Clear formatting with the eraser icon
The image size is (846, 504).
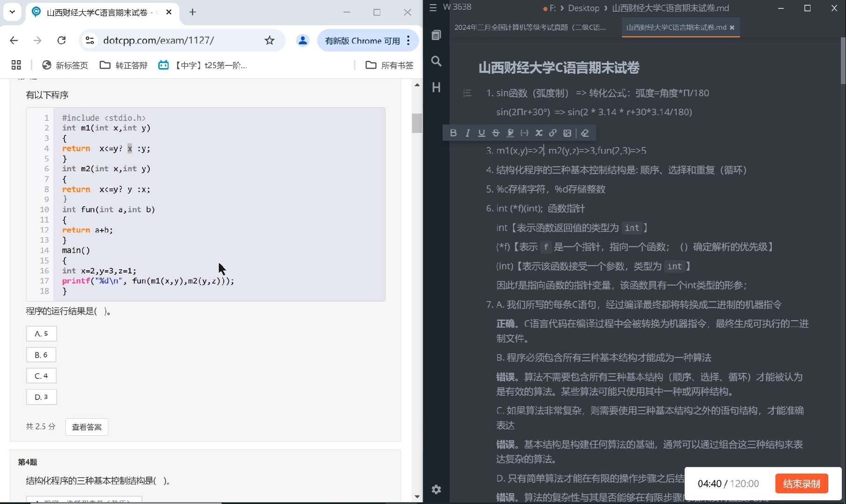(585, 133)
